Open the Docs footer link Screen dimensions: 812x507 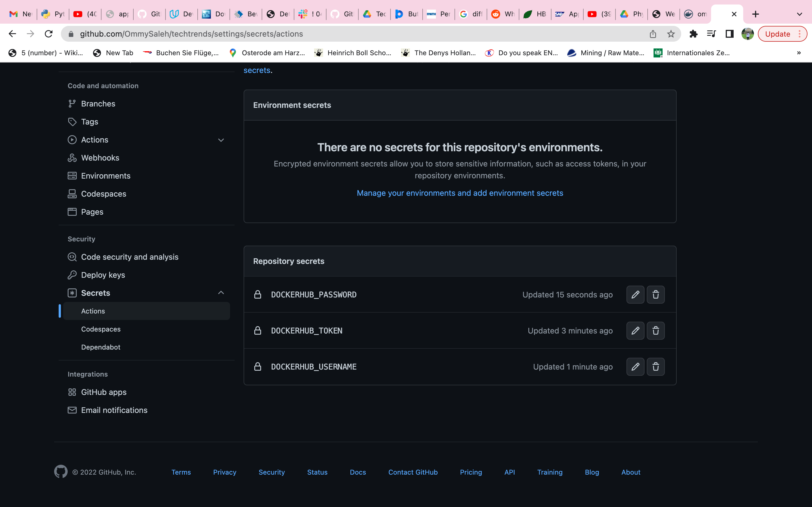(x=358, y=472)
